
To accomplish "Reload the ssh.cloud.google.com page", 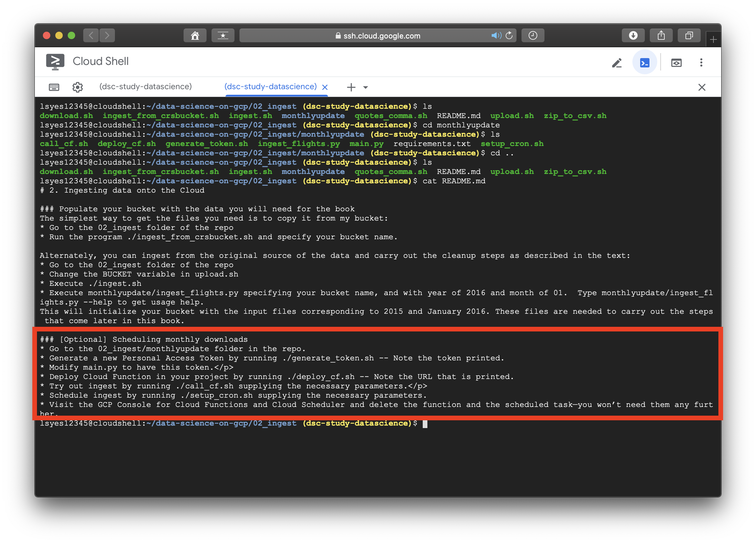I will click(x=509, y=36).
